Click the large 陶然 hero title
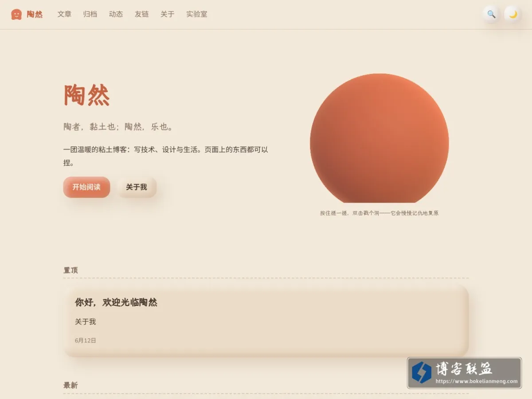The image size is (532, 399). click(87, 95)
